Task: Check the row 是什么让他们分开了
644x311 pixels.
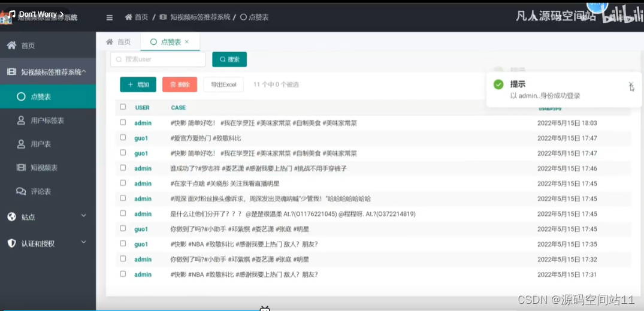Action: (x=123, y=213)
